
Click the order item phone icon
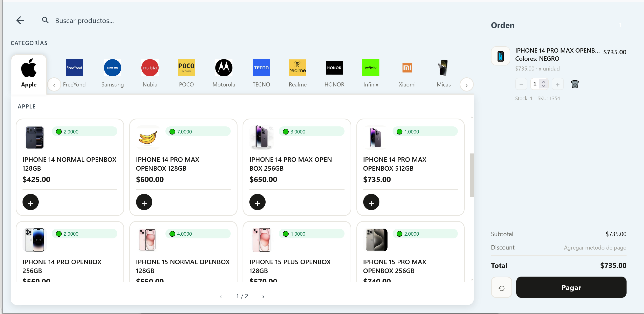(x=501, y=56)
